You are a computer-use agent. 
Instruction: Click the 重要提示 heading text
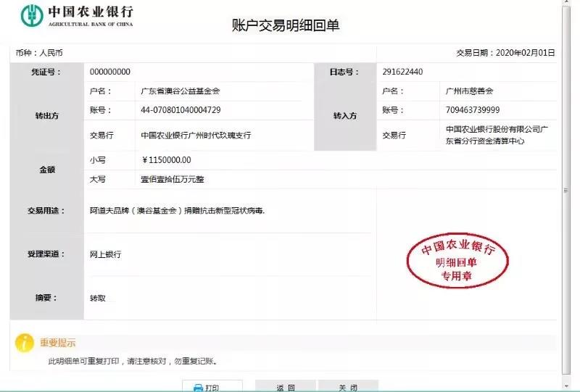tap(58, 343)
